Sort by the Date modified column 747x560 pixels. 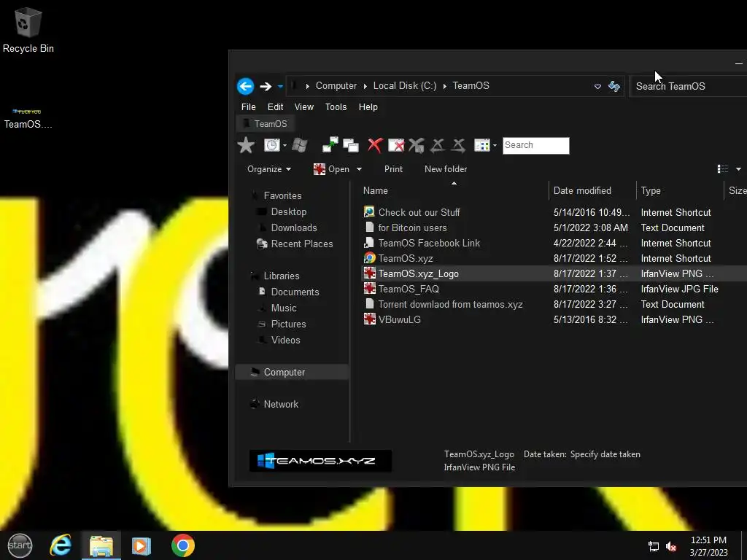click(x=592, y=191)
